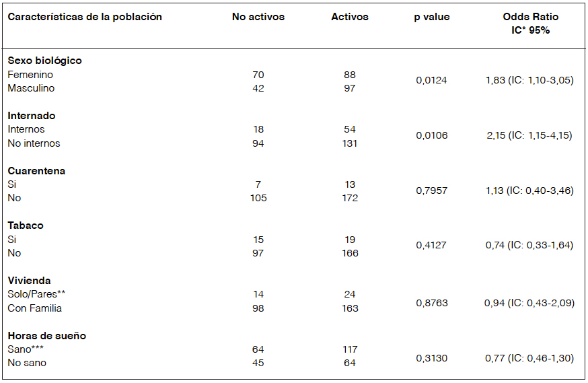Select the 'Solo/Pares**' row label

click(x=36, y=294)
